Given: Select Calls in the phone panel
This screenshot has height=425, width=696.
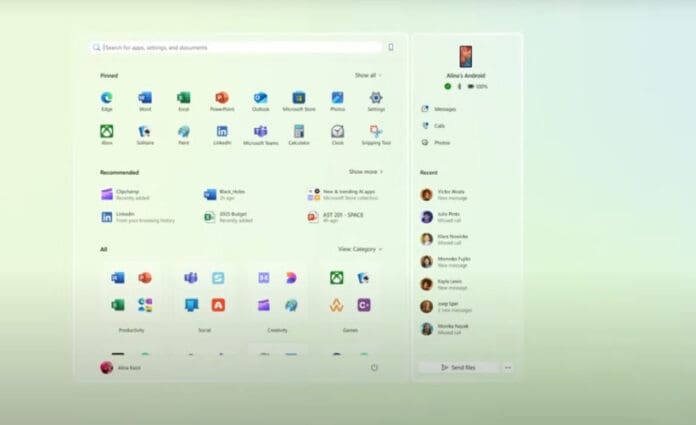Looking at the screenshot, I should coord(439,126).
